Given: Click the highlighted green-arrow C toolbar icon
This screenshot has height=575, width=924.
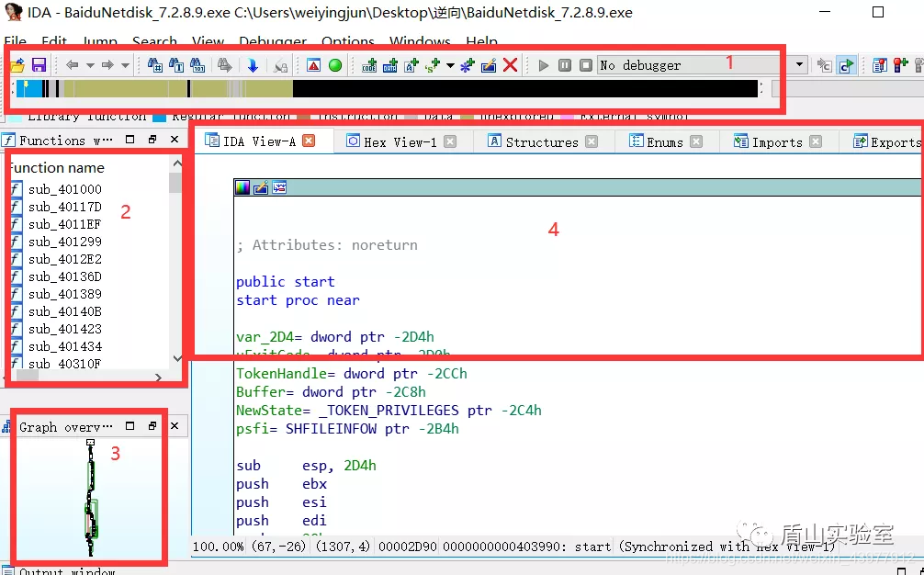Looking at the screenshot, I should click(x=847, y=65).
